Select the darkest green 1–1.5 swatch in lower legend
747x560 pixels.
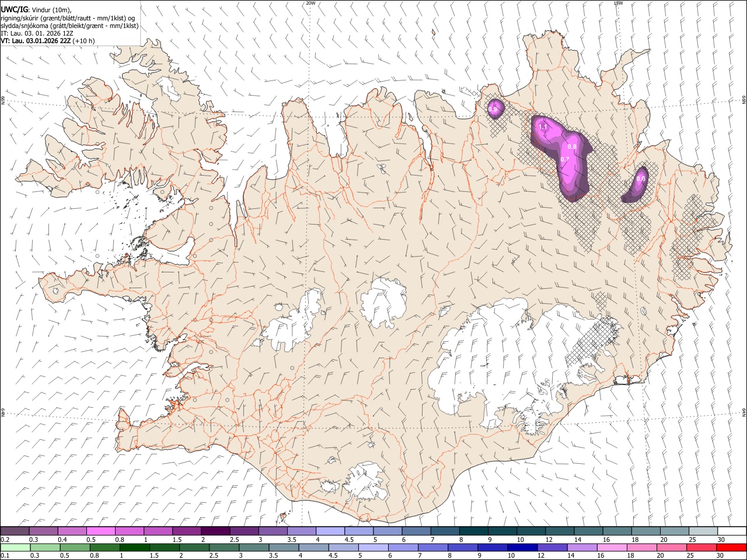tap(135, 547)
